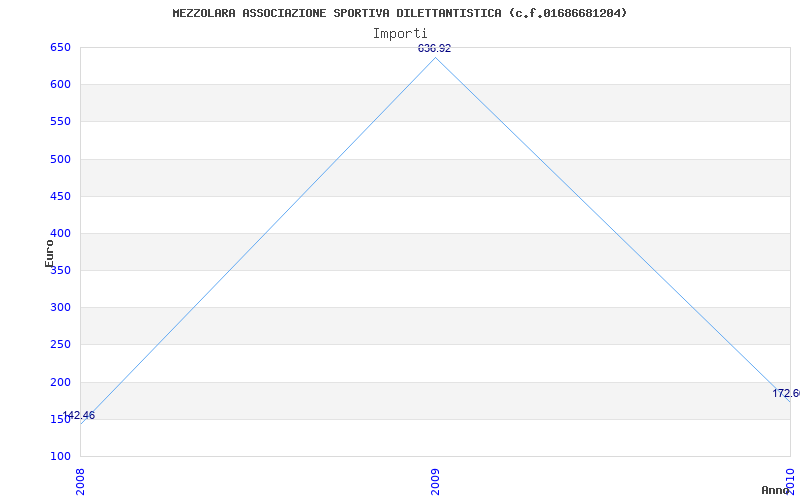
Task: Click the 550 y-axis tick label
Action: (60, 122)
